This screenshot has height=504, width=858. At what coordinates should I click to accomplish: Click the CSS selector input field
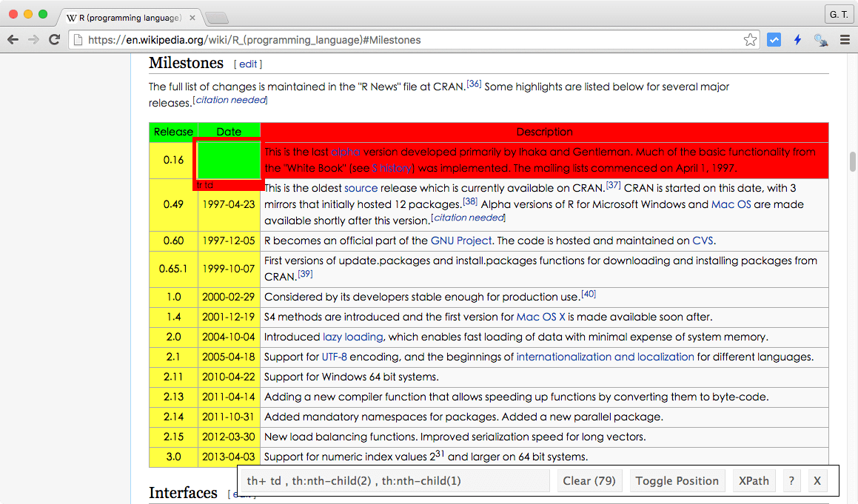(395, 481)
